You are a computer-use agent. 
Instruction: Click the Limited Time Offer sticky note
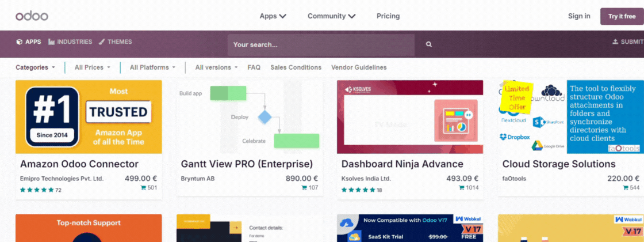pos(517,97)
